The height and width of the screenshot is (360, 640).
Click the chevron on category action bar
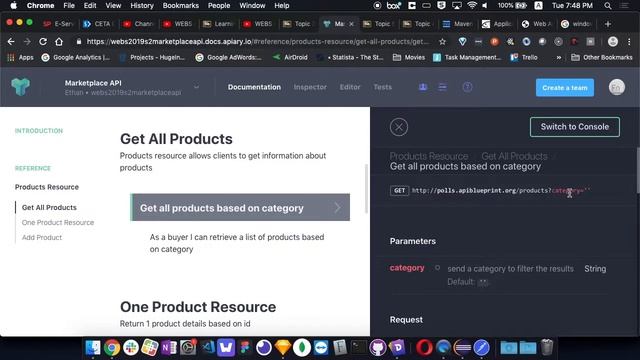338,208
